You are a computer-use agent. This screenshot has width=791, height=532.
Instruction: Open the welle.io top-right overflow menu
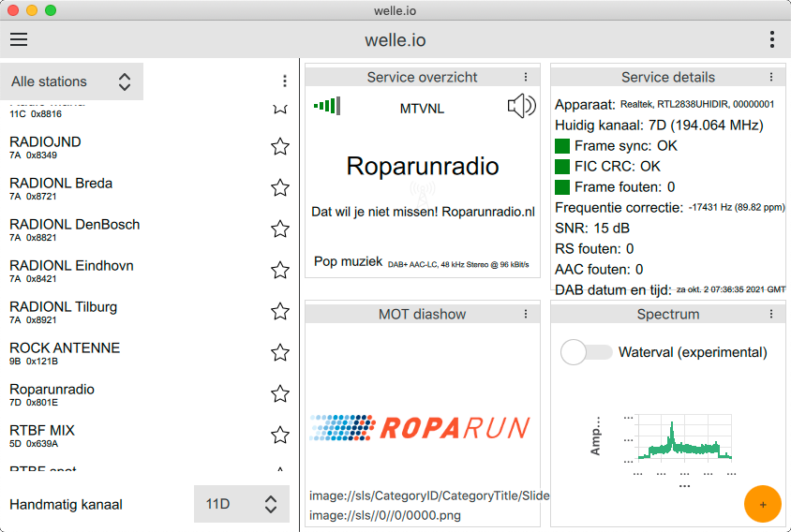(x=772, y=39)
